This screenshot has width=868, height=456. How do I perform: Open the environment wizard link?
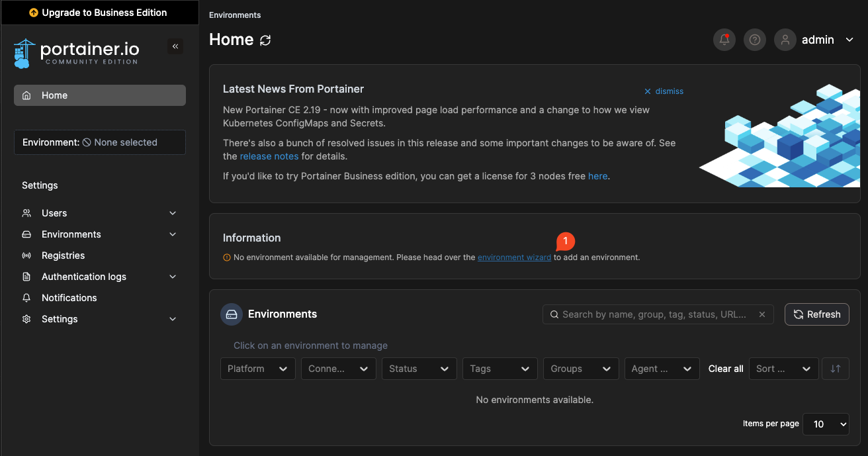coord(514,257)
